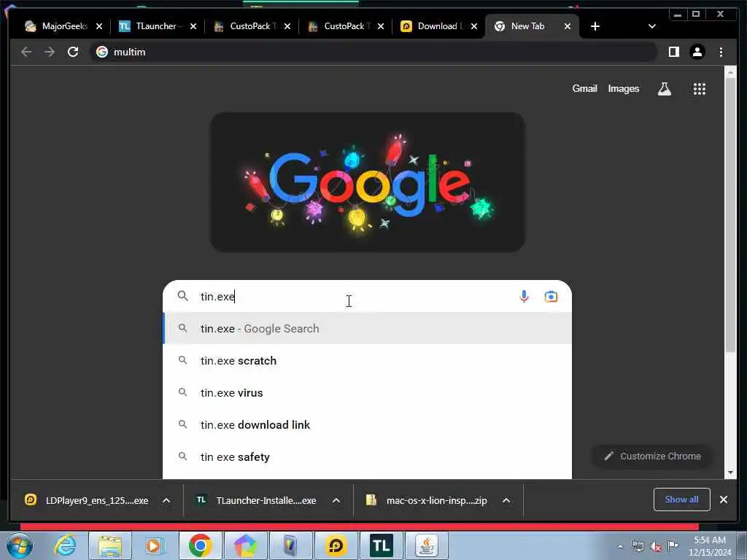747x560 pixels.
Task: Select suggestion tin.exe virus
Action: pos(367,393)
